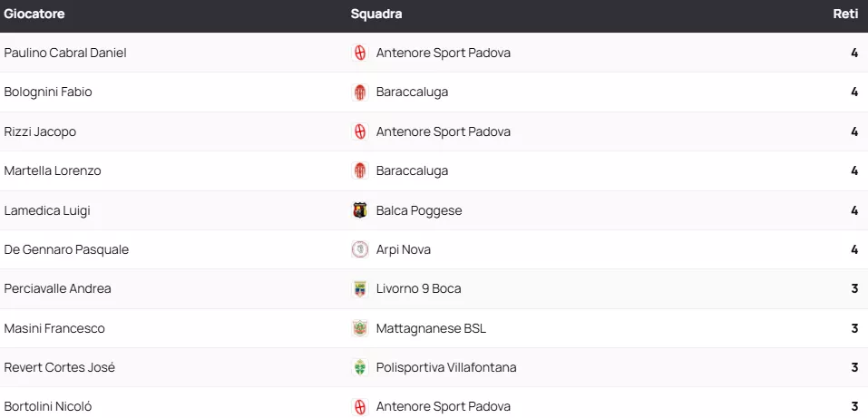Select player De Gennaro Pasquale
Image resolution: width=868 pixels, height=418 pixels.
coord(66,249)
